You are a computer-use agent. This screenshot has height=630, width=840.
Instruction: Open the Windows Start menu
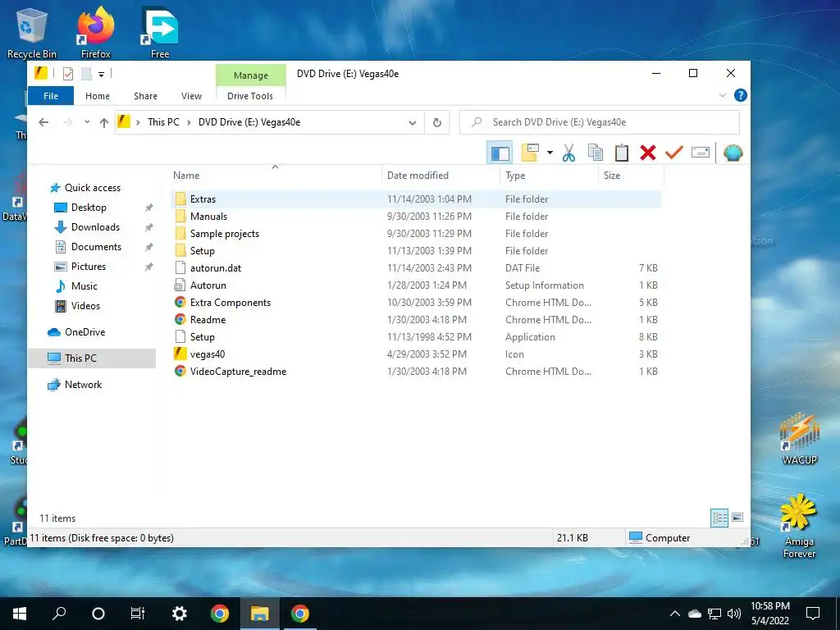[x=20, y=614]
